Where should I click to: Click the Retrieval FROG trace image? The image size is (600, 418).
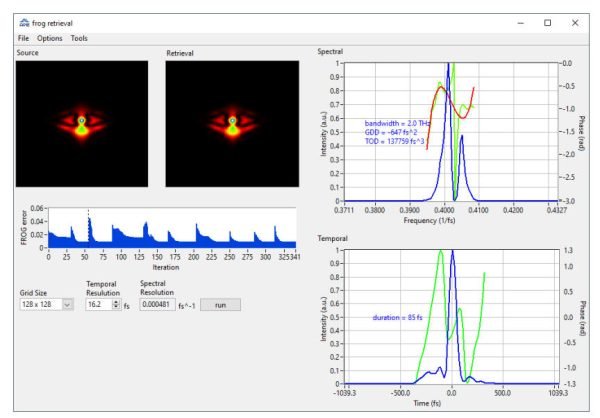point(232,124)
